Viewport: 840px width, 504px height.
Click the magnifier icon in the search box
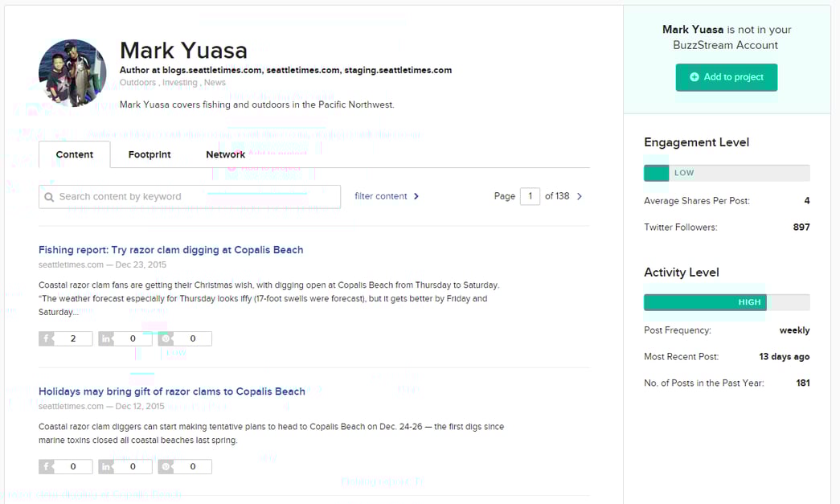pyautogui.click(x=49, y=197)
